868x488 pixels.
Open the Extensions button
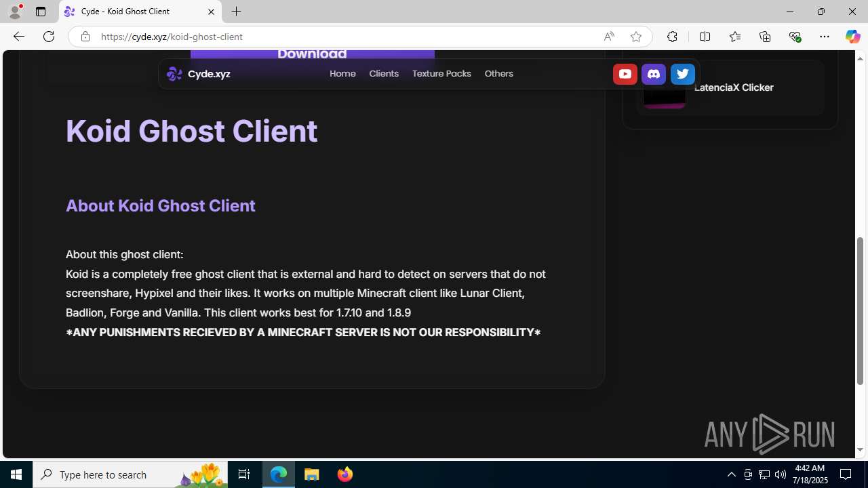[672, 37]
